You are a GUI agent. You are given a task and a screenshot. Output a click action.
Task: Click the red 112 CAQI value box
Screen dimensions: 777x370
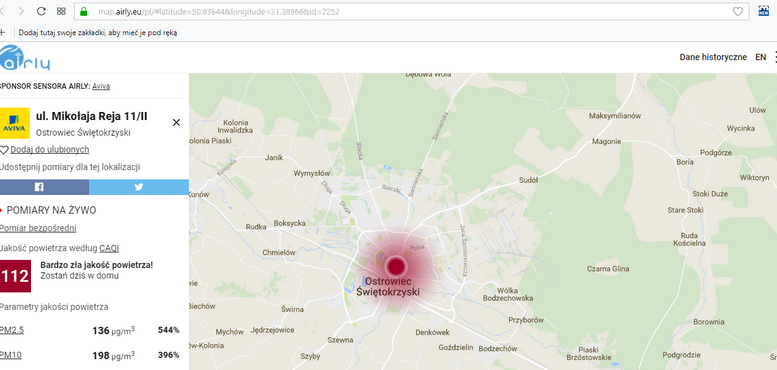coord(15,276)
